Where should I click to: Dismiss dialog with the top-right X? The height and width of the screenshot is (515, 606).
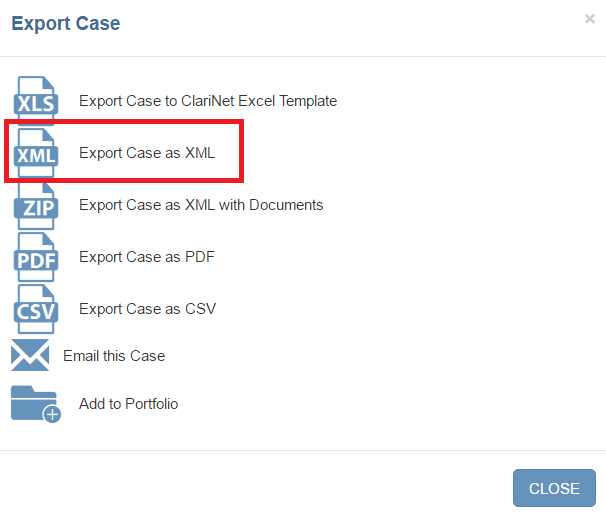(590, 19)
